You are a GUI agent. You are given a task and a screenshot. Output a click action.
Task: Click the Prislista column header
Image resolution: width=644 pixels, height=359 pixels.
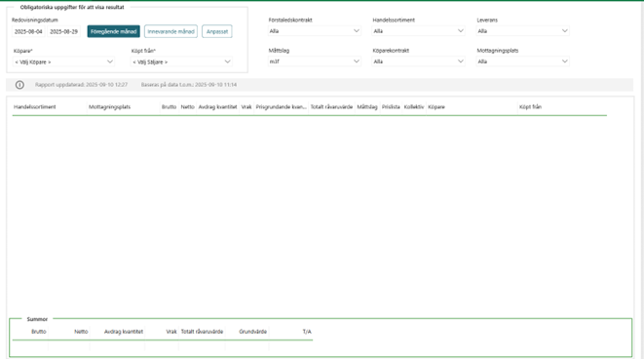click(391, 107)
